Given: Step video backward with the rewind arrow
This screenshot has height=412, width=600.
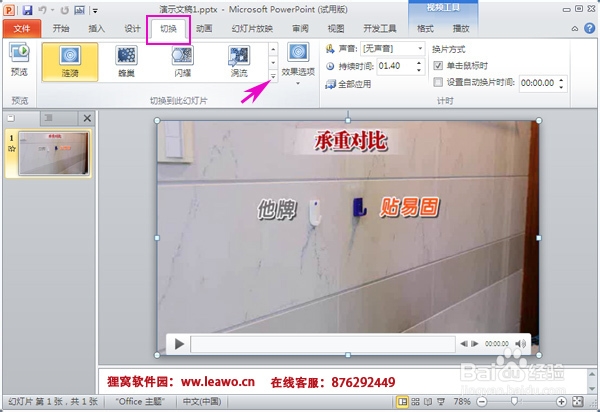Looking at the screenshot, I should point(464,344).
